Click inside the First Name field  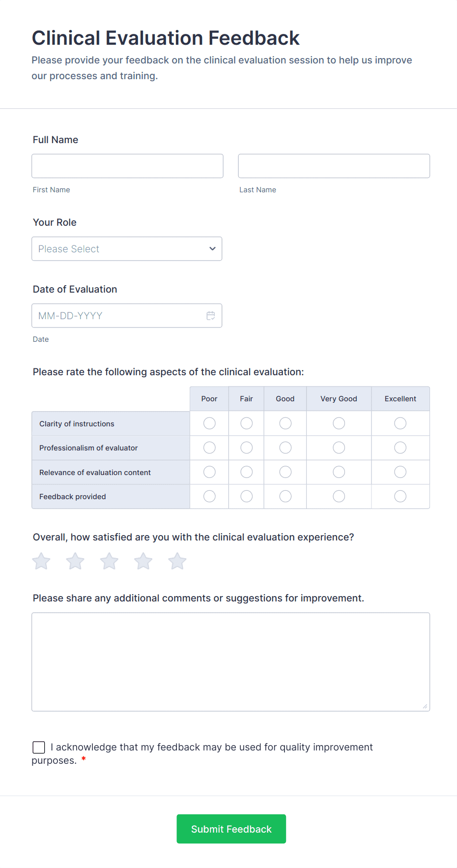click(127, 166)
